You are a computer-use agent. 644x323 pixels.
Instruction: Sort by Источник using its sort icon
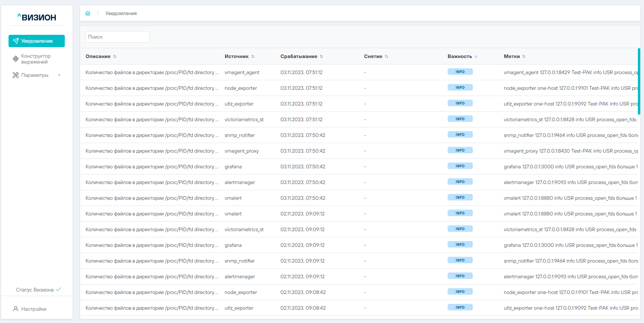pyautogui.click(x=253, y=57)
